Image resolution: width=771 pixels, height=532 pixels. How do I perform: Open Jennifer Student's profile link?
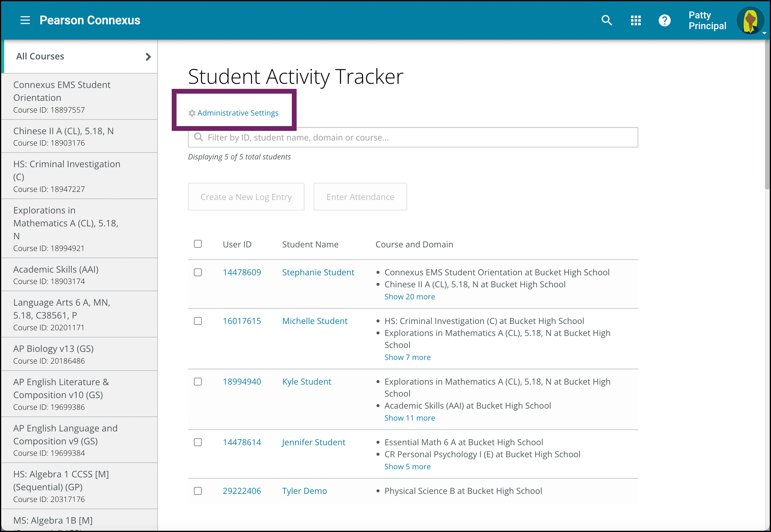pos(313,442)
